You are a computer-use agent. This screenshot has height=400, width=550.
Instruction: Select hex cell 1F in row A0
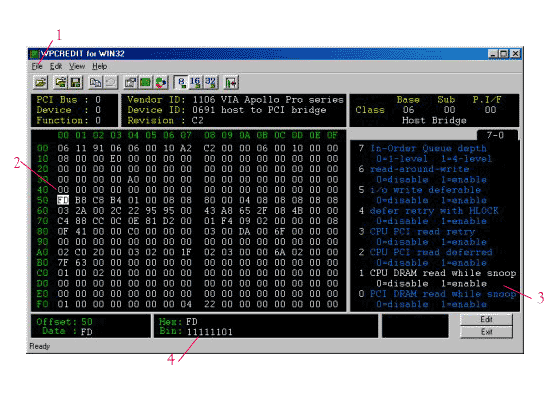(186, 252)
